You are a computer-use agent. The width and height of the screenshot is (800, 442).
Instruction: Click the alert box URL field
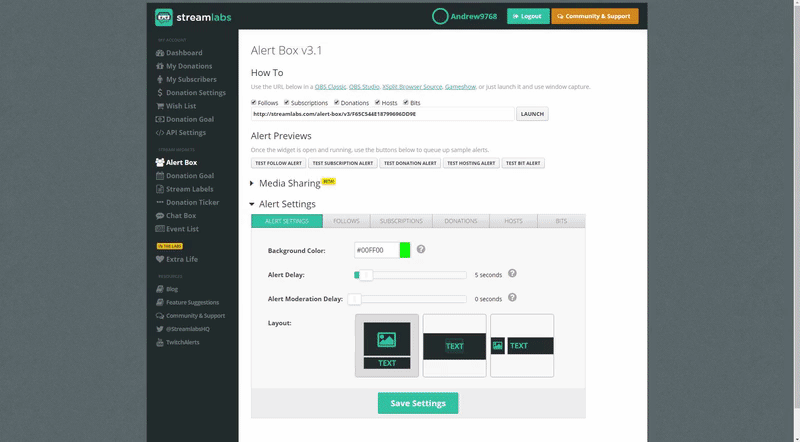coord(383,114)
